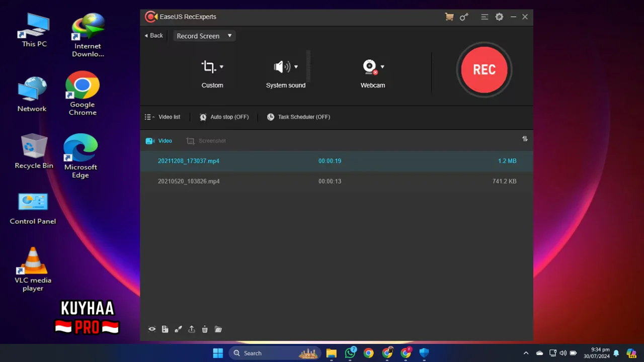Click the share upload icon
644x362 pixels.
pyautogui.click(x=192, y=329)
